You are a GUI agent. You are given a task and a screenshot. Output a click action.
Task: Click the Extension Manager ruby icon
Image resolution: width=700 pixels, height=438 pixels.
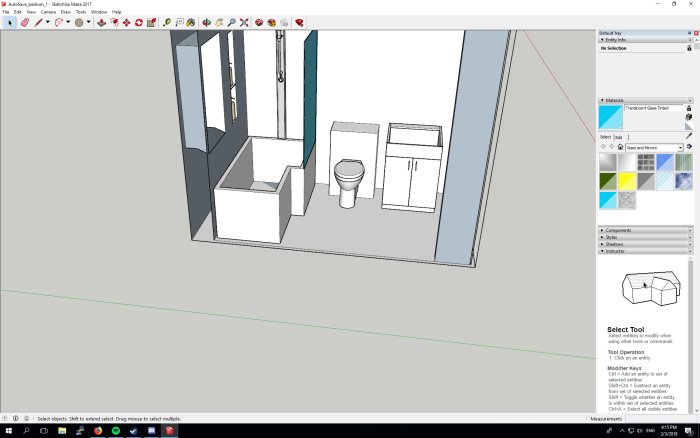pyautogui.click(x=300, y=22)
